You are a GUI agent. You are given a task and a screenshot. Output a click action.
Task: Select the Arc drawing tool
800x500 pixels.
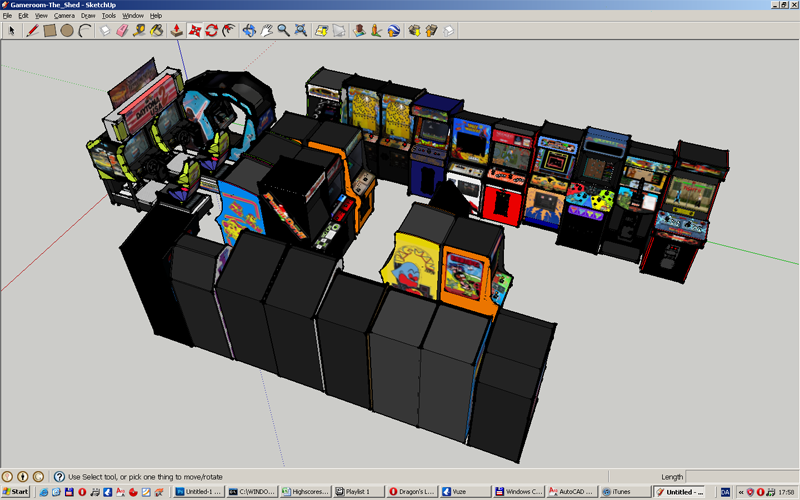(x=84, y=31)
